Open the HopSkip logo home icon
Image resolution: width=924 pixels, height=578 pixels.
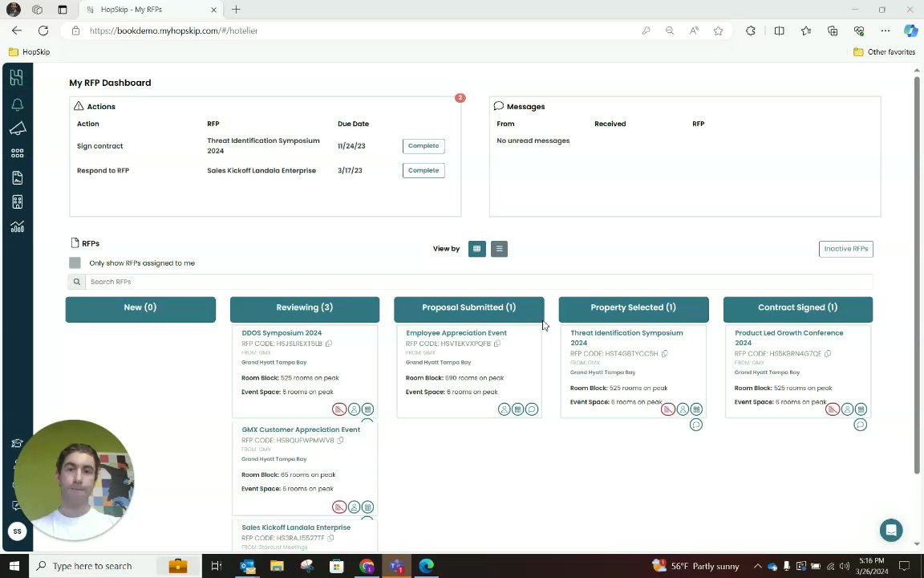coord(17,77)
